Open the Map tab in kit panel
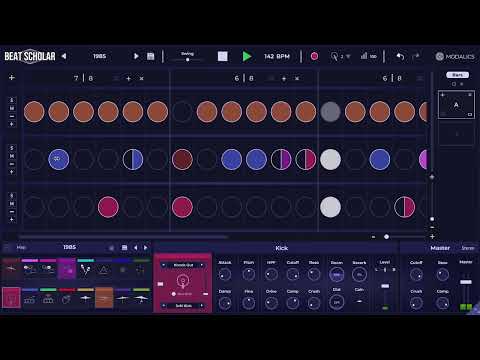Image resolution: width=480 pixels, height=360 pixels. pyautogui.click(x=21, y=247)
